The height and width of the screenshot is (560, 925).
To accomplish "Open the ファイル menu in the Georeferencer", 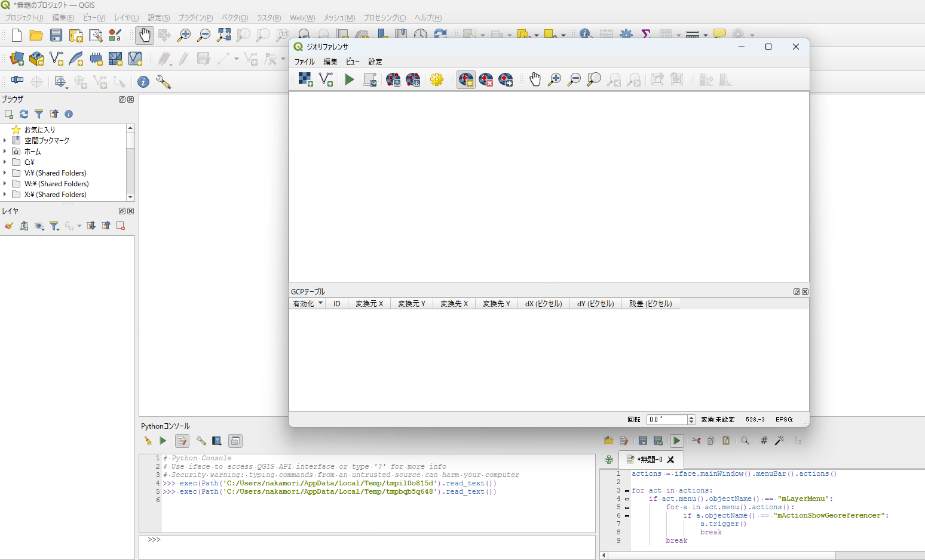I will [x=304, y=61].
